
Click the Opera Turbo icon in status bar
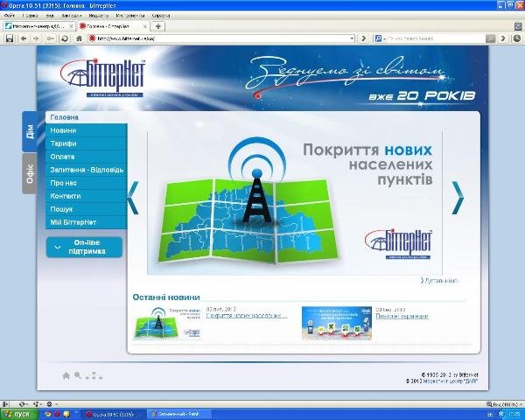51,404
